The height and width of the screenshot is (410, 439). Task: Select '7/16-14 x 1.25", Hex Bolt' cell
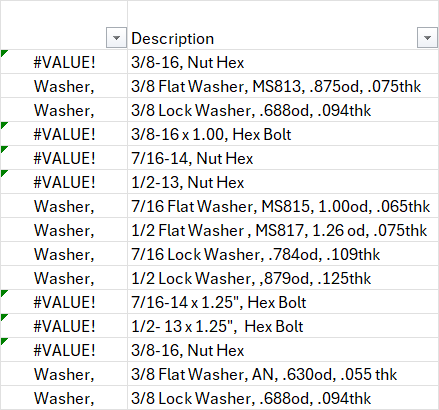(x=283, y=302)
